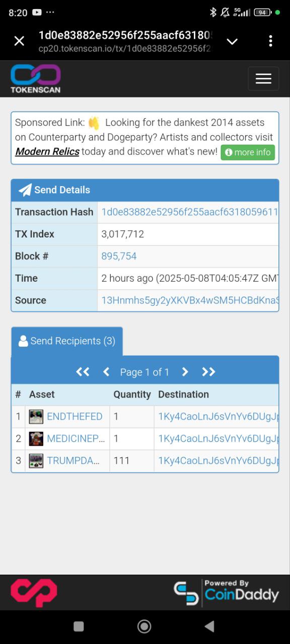The width and height of the screenshot is (290, 644).
Task: Close the browser tab with X
Action: tap(19, 41)
